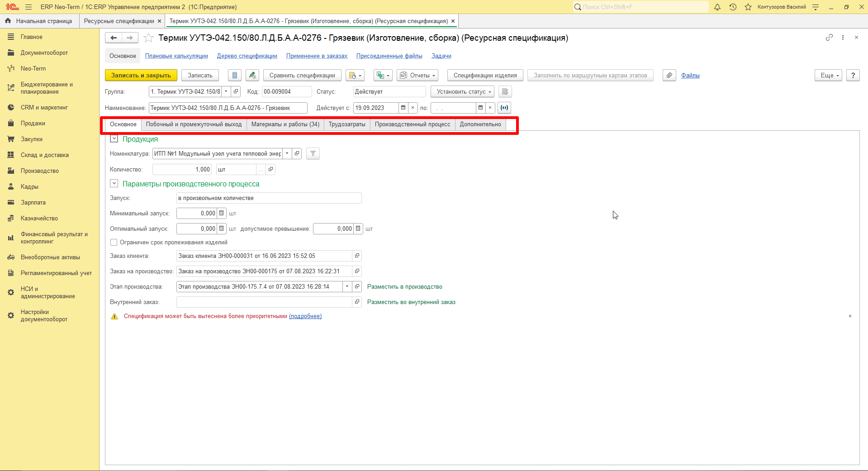Open the Еще menu
This screenshot has height=471, width=868.
point(829,76)
